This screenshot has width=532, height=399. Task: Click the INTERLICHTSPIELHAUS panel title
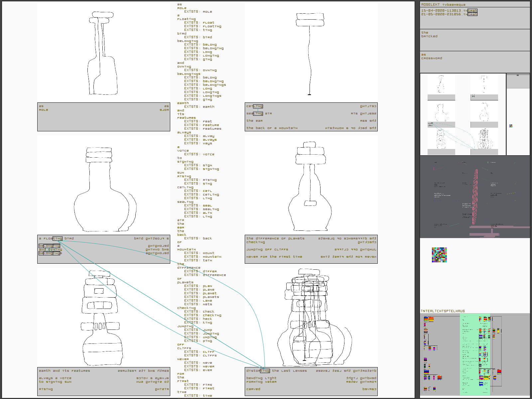coord(443,311)
